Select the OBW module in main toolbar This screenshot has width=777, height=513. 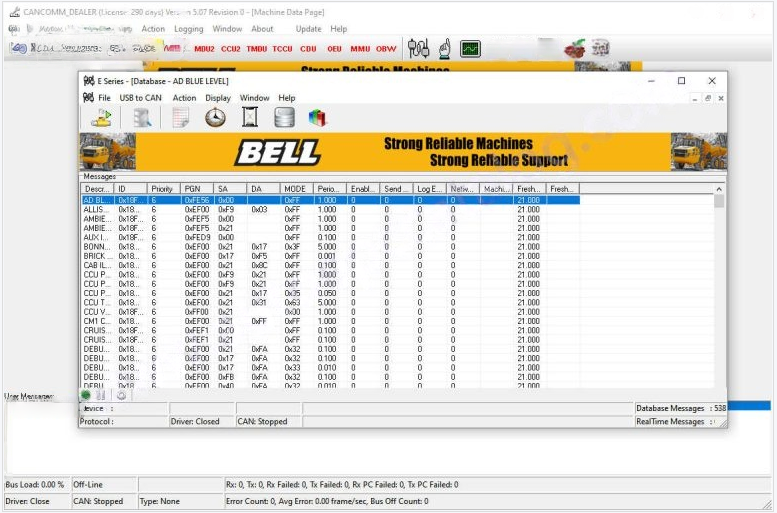386,49
